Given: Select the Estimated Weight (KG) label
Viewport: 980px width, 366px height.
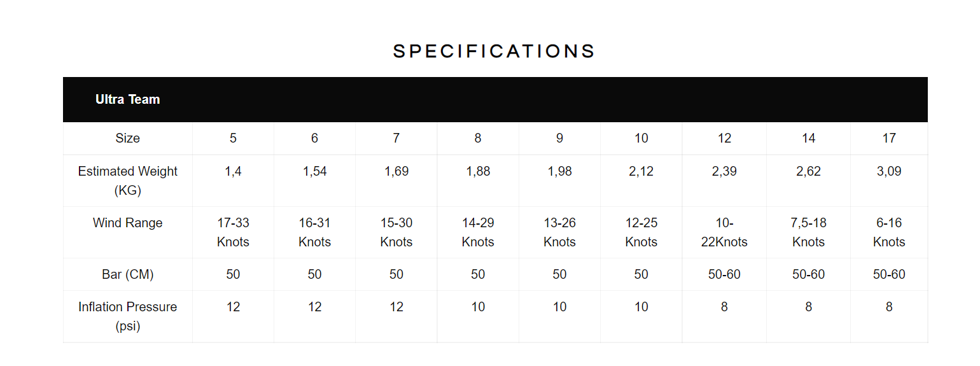Looking at the screenshot, I should (x=127, y=181).
